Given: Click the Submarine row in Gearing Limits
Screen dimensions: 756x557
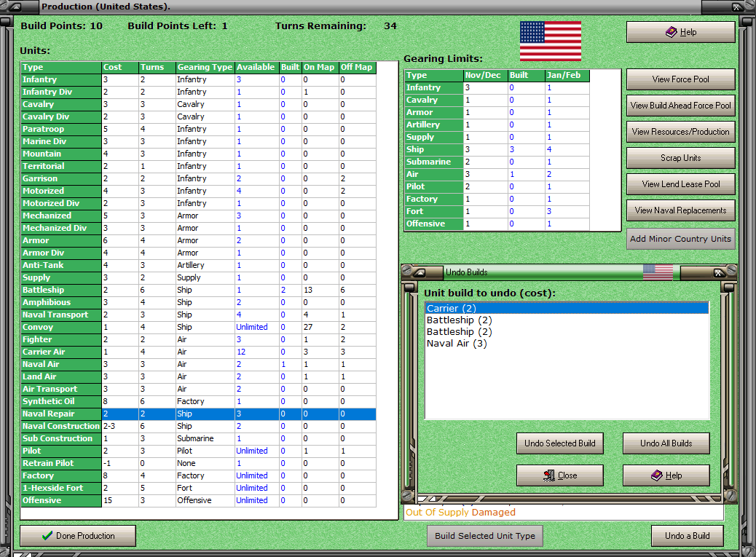Looking at the screenshot, I should click(497, 162).
